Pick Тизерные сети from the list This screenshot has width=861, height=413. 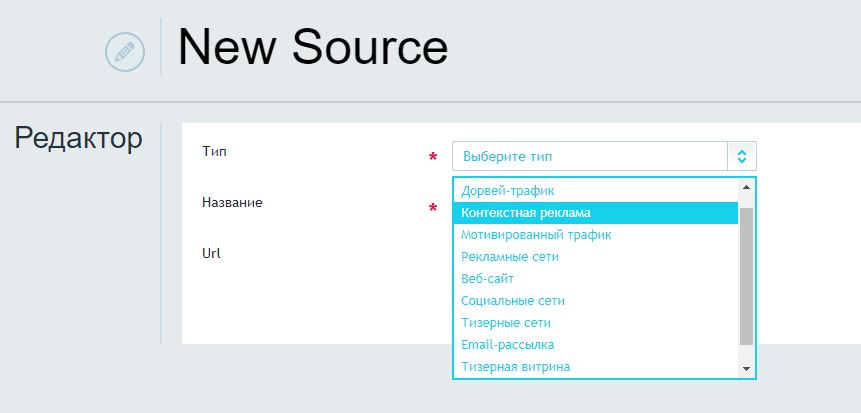[506, 322]
